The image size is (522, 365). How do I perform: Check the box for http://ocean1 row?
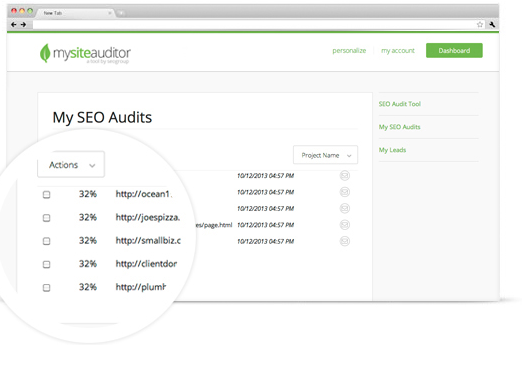point(47,194)
